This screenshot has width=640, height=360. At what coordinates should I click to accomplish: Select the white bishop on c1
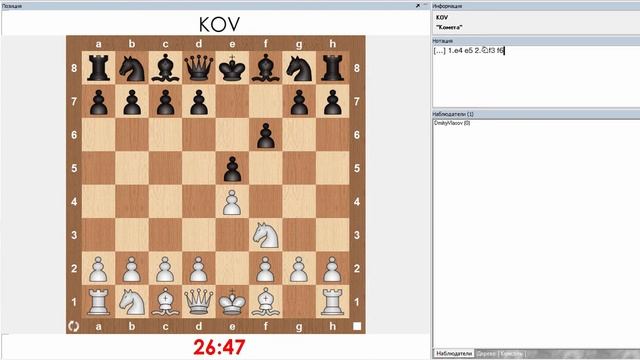(x=165, y=302)
